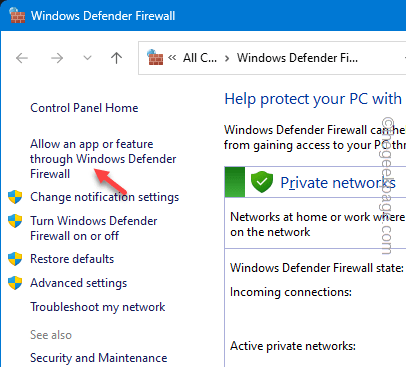The height and width of the screenshot is (367, 406).
Task: Select 'Windows Defender Fi...' breadcrumb
Action: [297, 58]
